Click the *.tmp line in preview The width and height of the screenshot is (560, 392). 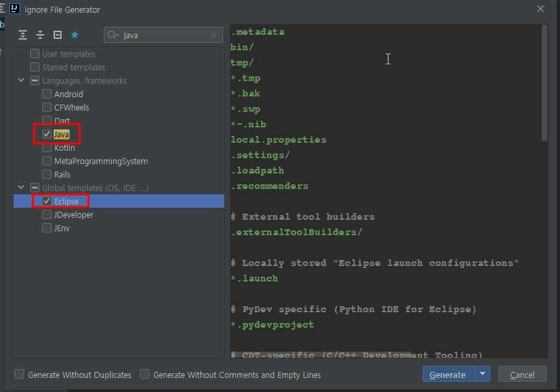[245, 78]
